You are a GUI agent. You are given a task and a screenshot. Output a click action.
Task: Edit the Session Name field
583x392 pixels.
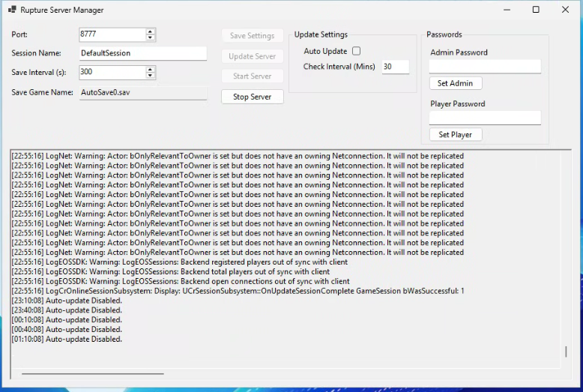pos(142,53)
